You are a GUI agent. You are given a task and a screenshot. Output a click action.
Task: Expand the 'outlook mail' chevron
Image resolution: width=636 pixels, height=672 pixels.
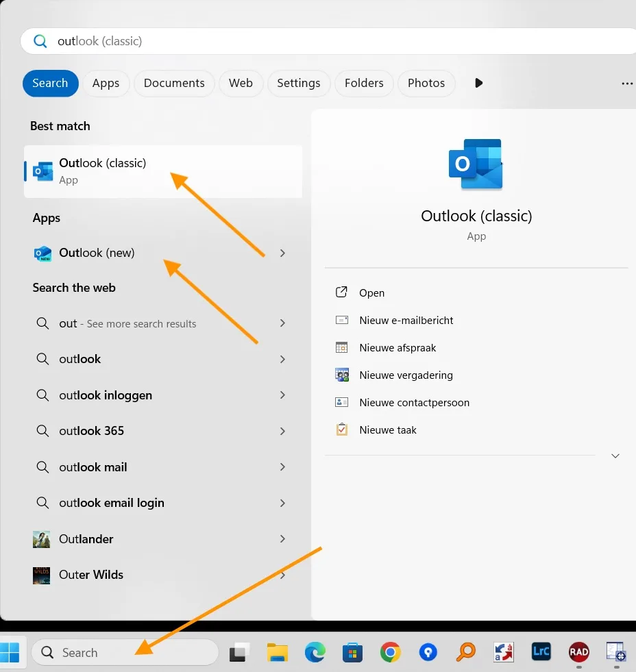point(282,466)
